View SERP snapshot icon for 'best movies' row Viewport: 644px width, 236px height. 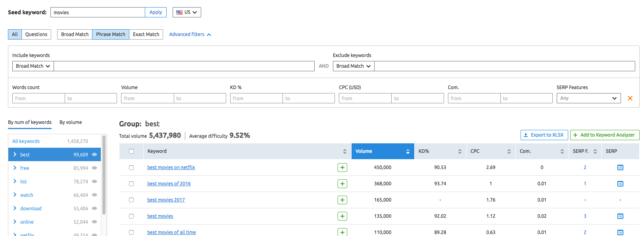point(620,216)
